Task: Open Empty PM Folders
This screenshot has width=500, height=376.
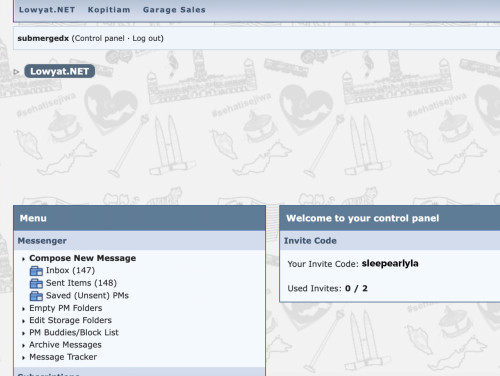Action: [66, 308]
